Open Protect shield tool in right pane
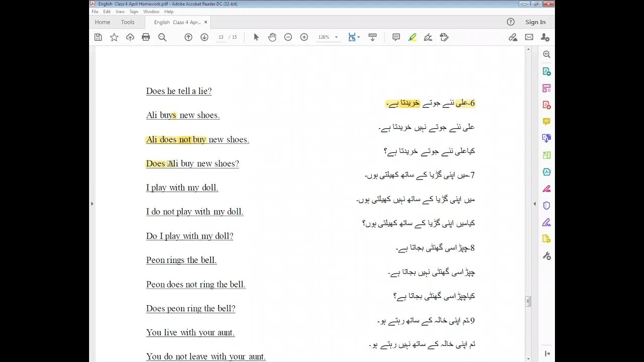Viewport: 644px width, 362px height. pyautogui.click(x=547, y=206)
